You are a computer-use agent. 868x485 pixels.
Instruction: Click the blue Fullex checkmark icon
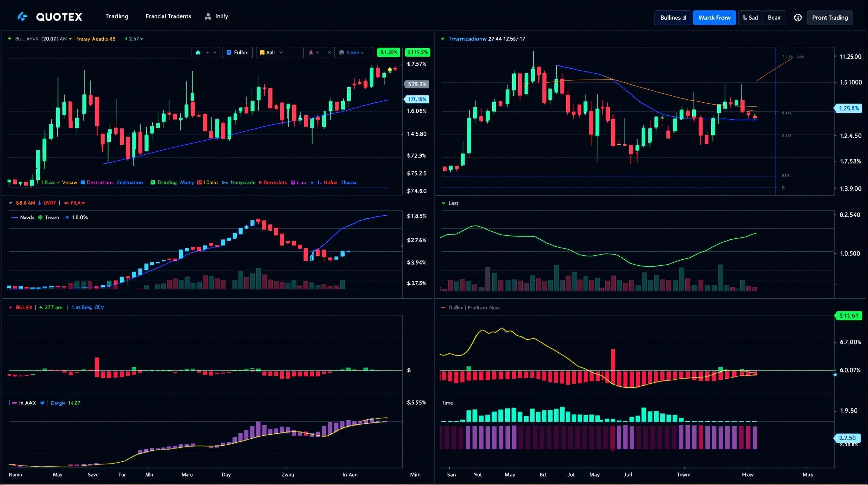(229, 53)
